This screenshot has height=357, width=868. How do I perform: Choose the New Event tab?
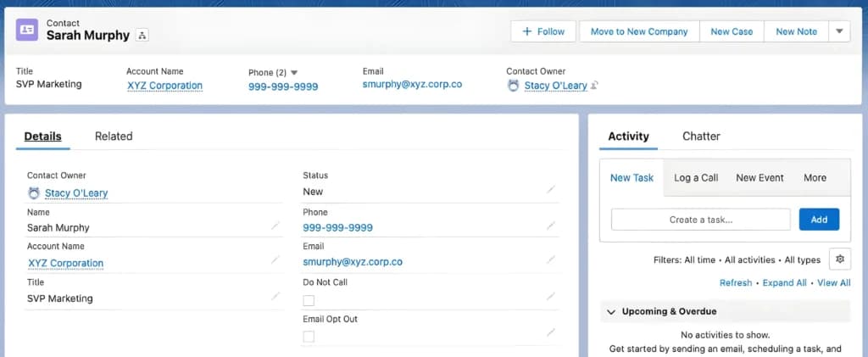(759, 178)
